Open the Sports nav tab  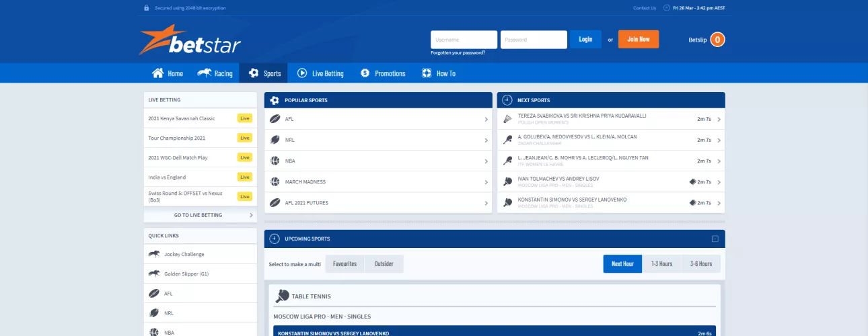264,73
